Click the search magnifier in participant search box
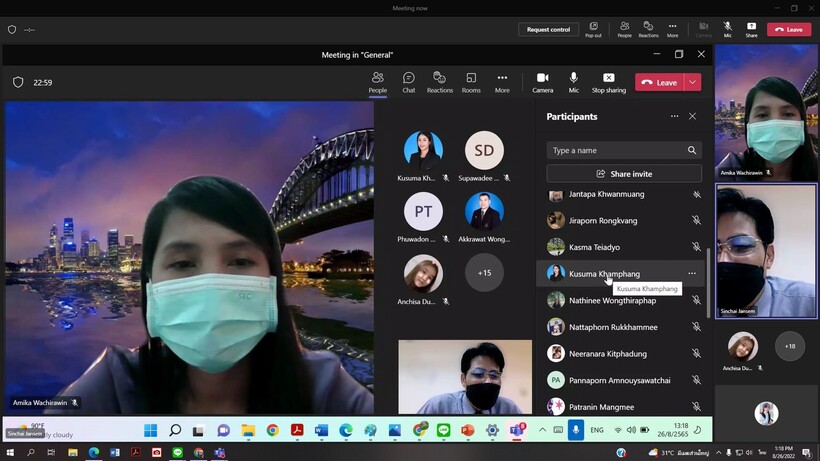The image size is (820, 461). tap(691, 150)
